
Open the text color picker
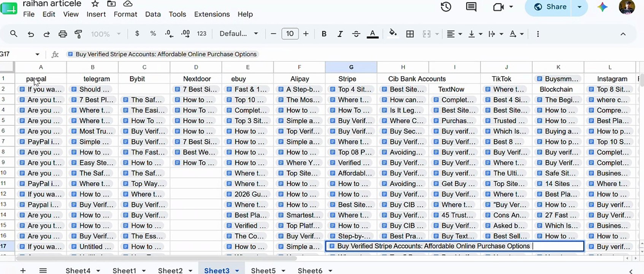373,34
